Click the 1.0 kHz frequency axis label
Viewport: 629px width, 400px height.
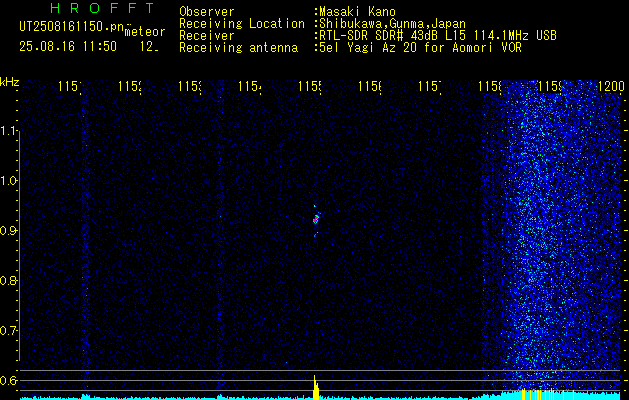(x=8, y=181)
